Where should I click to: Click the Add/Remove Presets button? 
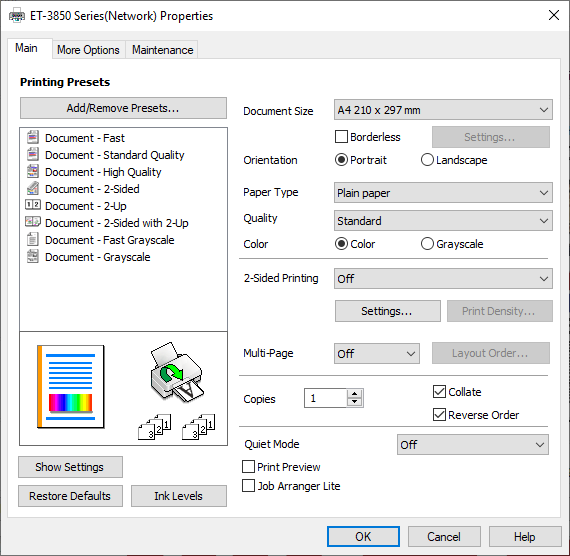(123, 108)
